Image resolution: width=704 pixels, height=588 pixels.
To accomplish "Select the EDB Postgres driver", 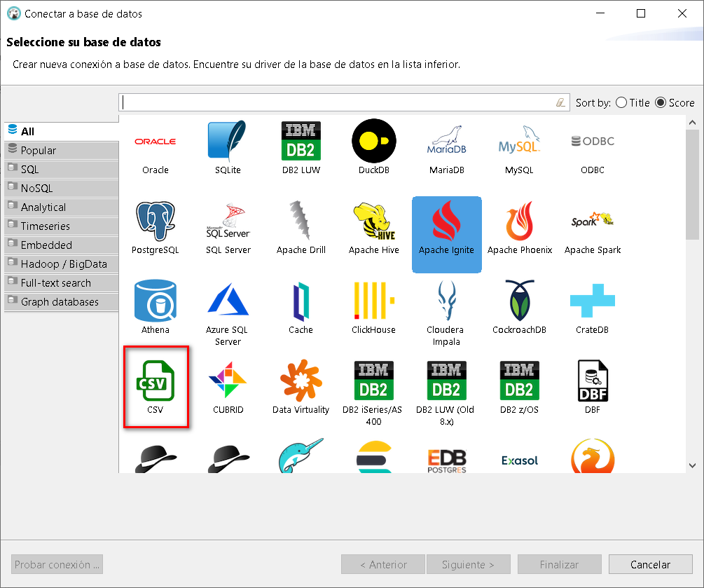I will coord(446,460).
